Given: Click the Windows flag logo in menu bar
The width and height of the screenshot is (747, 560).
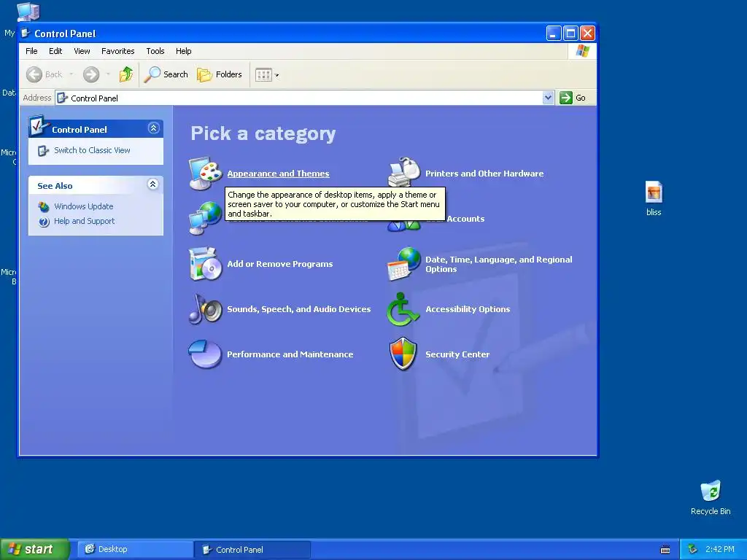Looking at the screenshot, I should click(582, 51).
